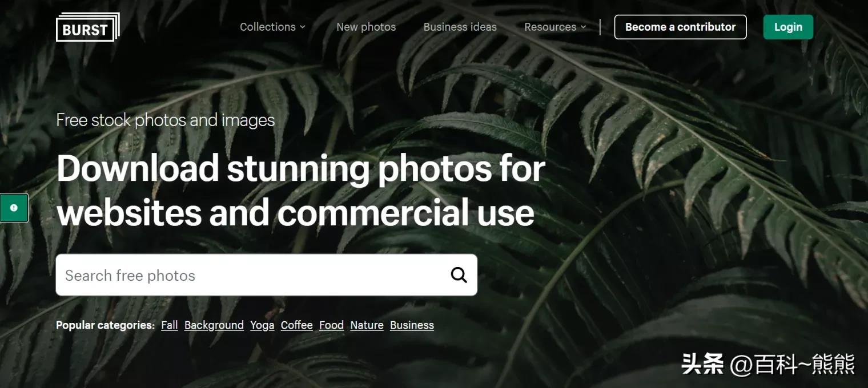Click the green feedback icon on left edge
This screenshot has height=388, width=868.
(14, 208)
